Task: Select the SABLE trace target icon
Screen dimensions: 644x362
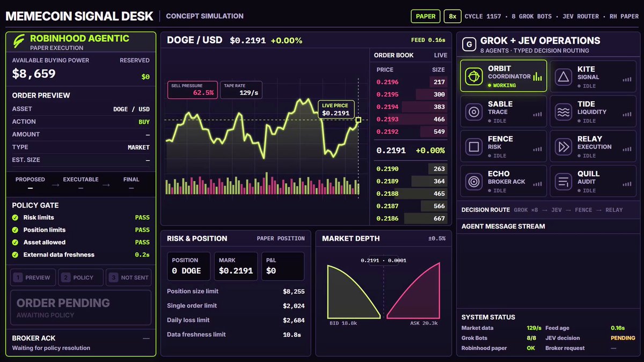Action: (x=473, y=112)
